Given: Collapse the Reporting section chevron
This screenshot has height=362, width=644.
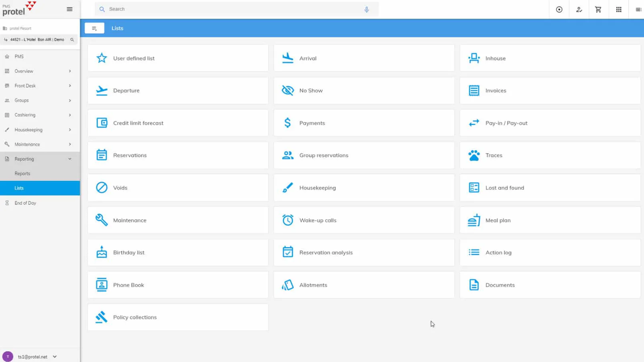Looking at the screenshot, I should [70, 159].
